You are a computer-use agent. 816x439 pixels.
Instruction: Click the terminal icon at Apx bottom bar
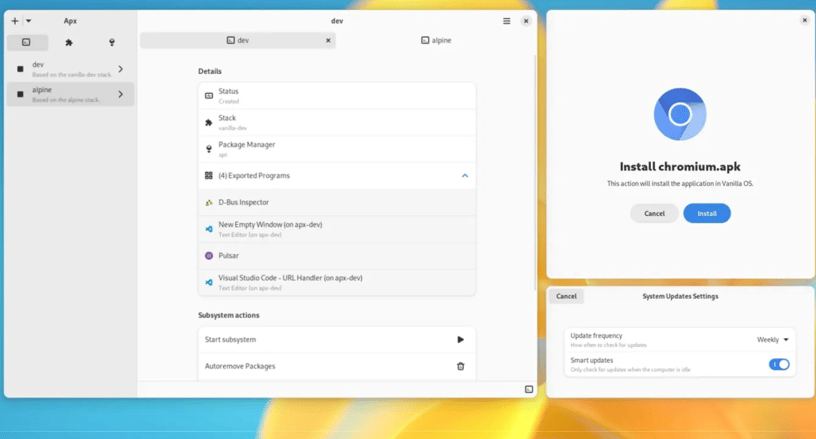pyautogui.click(x=529, y=389)
